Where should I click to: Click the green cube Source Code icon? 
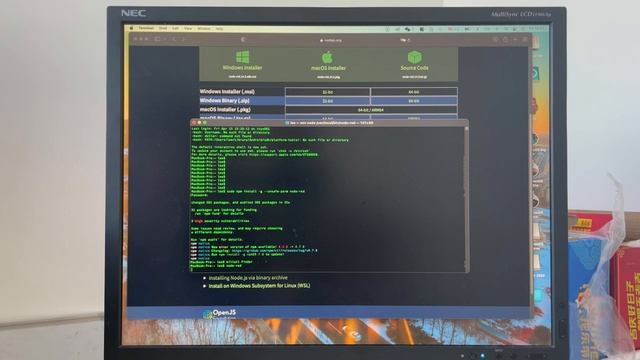(x=414, y=57)
